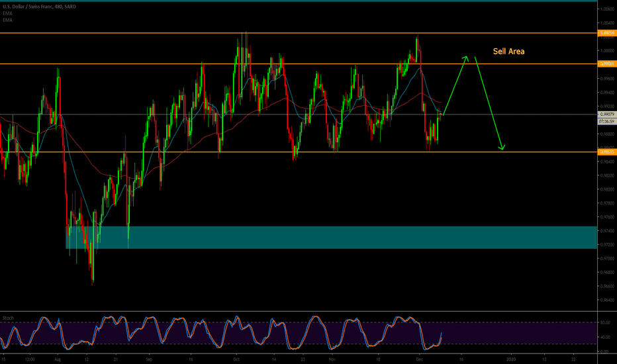Select the teal demand zone rectangle
617x364 pixels.
pos(331,237)
